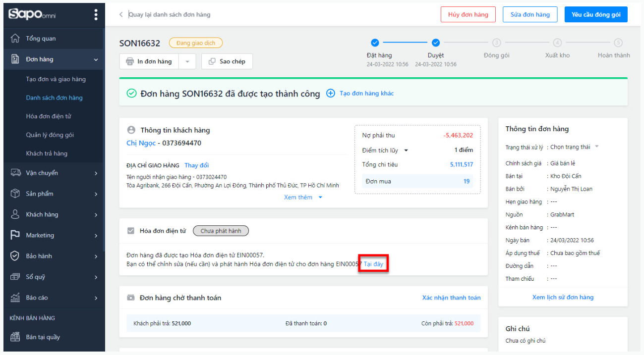Open the dropdown arrow next to In đơn hàng
The width and height of the screenshot is (644, 355).
187,61
